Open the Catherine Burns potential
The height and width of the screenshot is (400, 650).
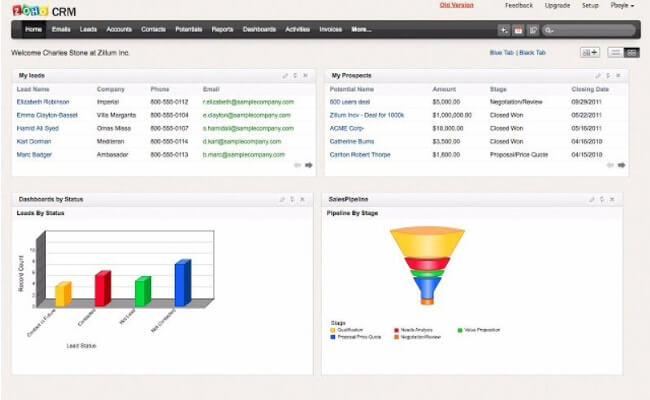[x=352, y=142]
